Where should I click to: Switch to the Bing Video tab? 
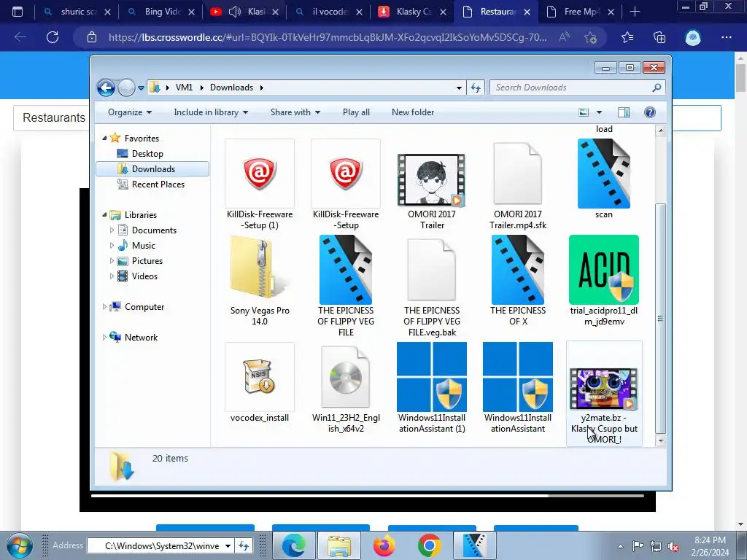tap(160, 12)
